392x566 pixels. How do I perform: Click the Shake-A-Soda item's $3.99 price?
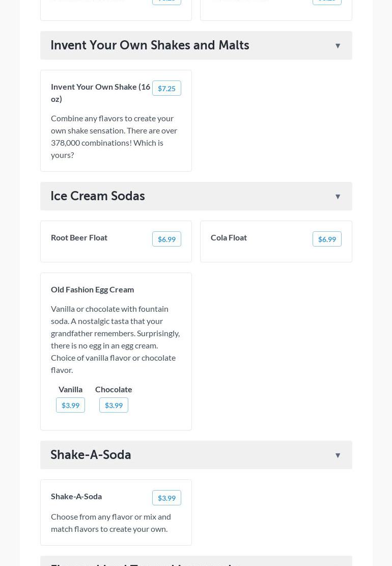[166, 498]
